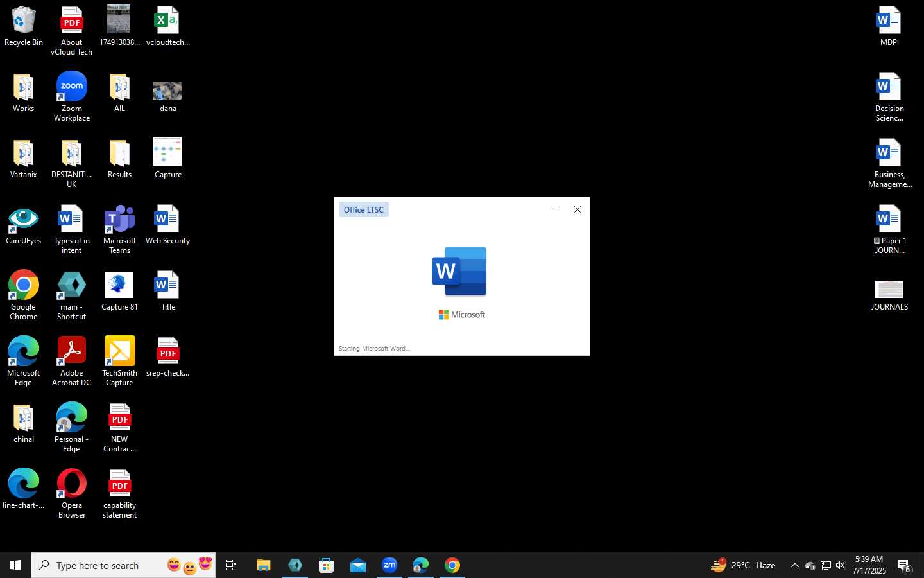Select the Title Word document
Screen dimensions: 924x578
click(x=167, y=292)
